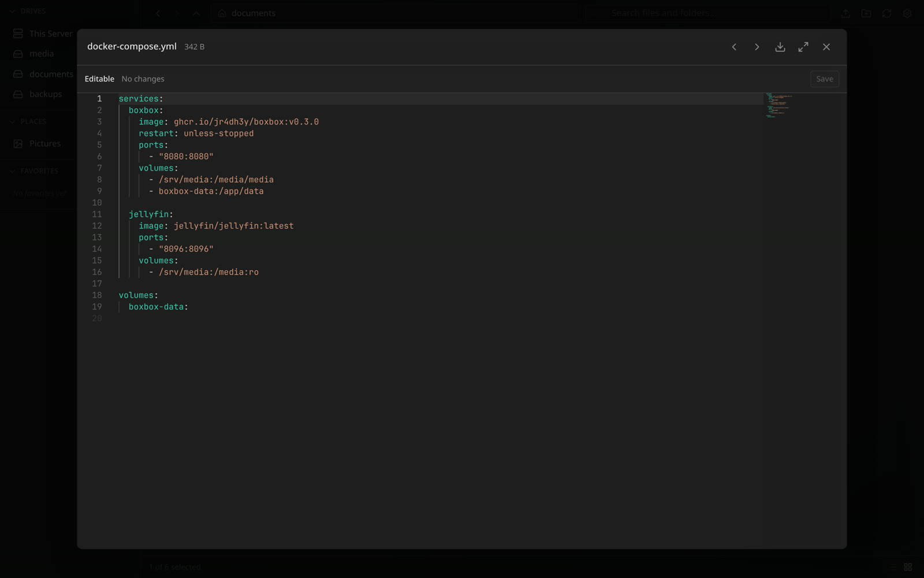Open This Server in the sidebar
The height and width of the screenshot is (578, 924).
coord(42,34)
